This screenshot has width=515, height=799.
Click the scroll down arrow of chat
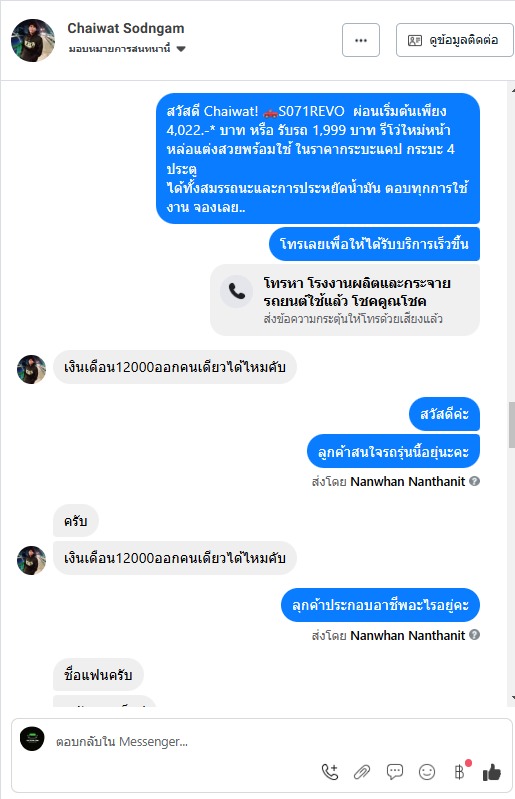pos(512,698)
